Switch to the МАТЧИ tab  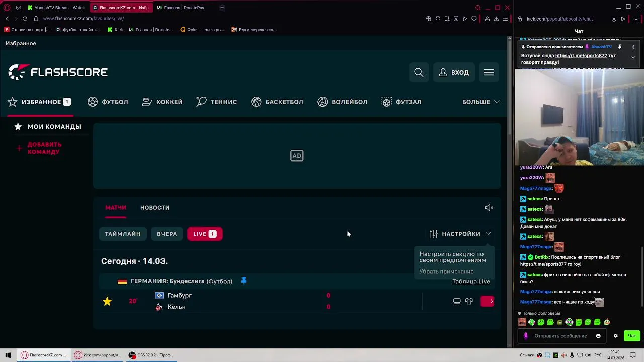[x=116, y=208]
